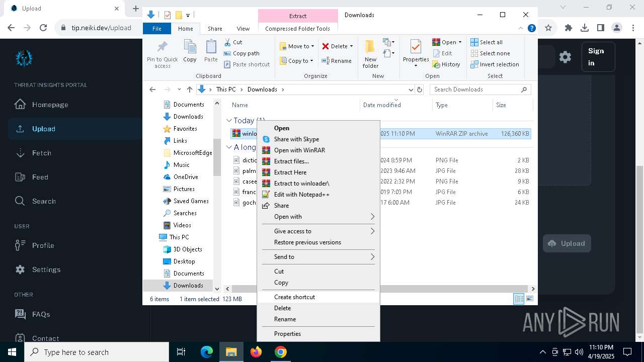Click the Search Downloads field
Viewport: 644px width, 362px height.
pos(480,89)
